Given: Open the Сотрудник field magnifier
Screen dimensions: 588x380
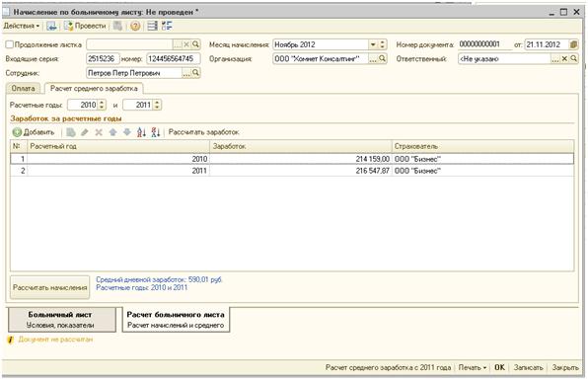Looking at the screenshot, I should [x=195, y=73].
